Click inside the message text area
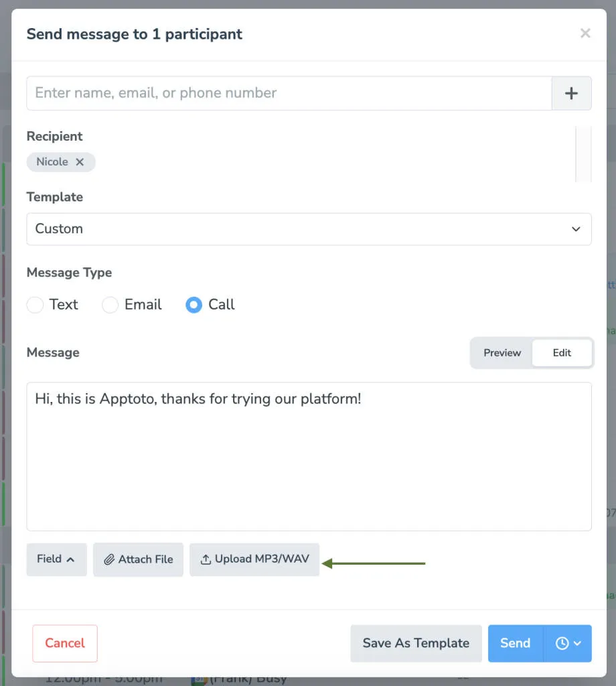The width and height of the screenshot is (616, 686). (309, 456)
